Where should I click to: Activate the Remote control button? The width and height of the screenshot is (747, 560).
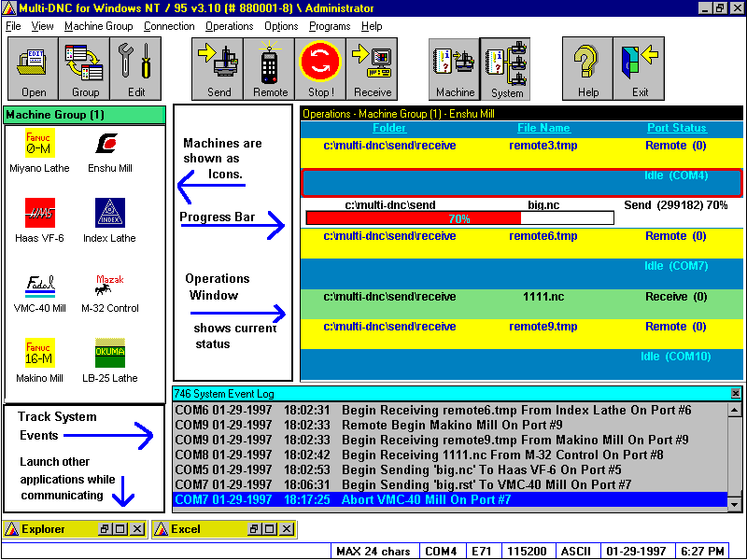coord(269,69)
